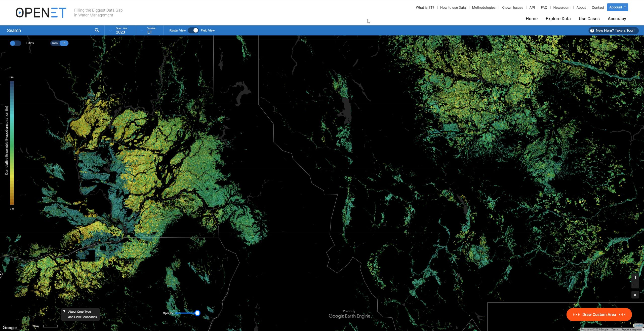This screenshot has height=331, width=644.
Task: Click the question mark tour icon
Action: coord(592,30)
